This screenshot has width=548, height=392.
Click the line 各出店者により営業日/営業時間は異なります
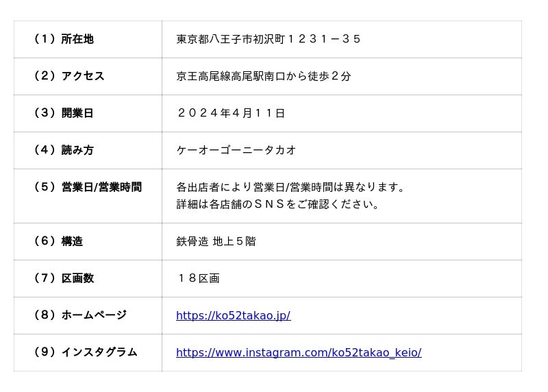291,187
